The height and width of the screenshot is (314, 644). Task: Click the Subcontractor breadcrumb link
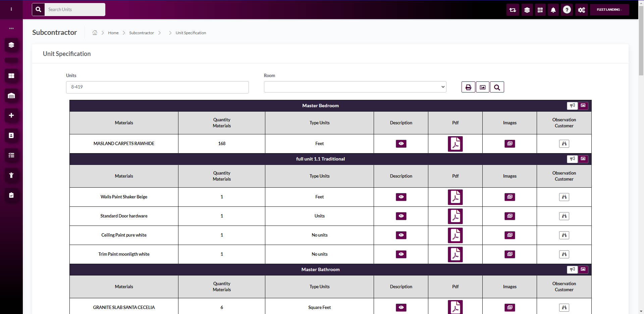coord(142,33)
